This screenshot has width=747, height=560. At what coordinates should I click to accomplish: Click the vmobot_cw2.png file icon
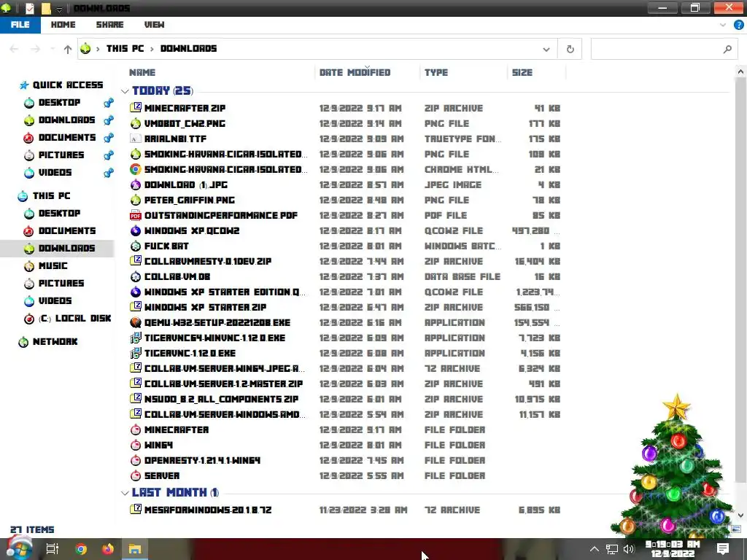tap(136, 122)
